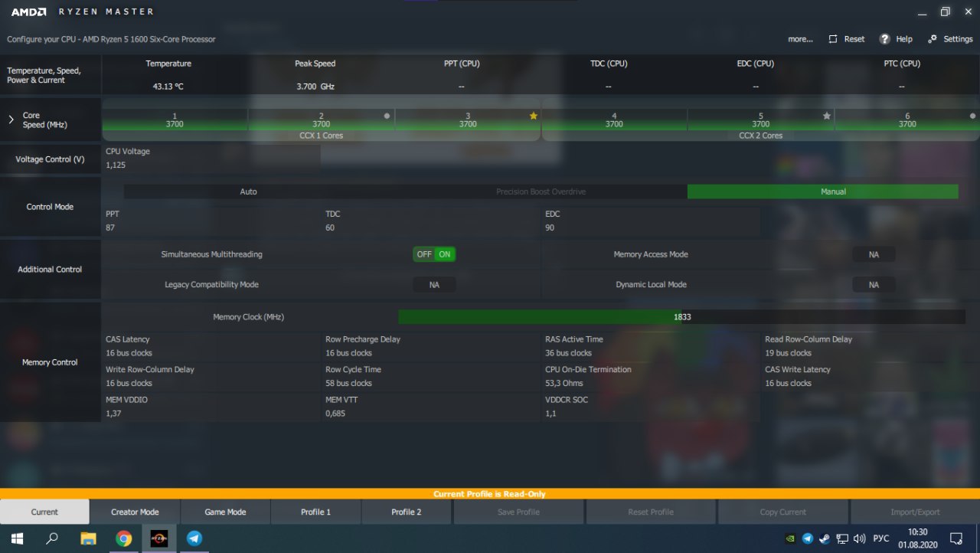
Task: Open the Profile 1 tab
Action: pyautogui.click(x=315, y=512)
